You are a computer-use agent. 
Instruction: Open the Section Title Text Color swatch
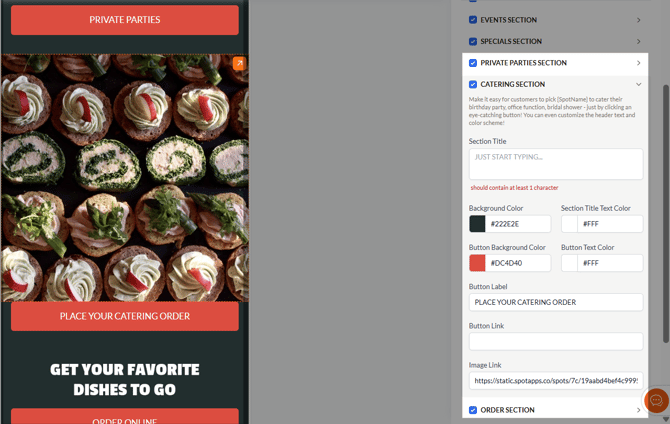click(x=569, y=224)
